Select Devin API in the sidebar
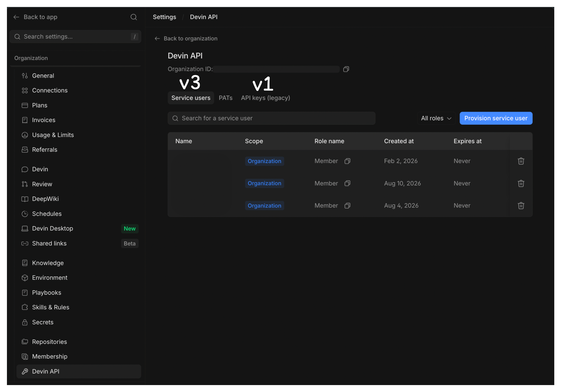 pos(79,371)
